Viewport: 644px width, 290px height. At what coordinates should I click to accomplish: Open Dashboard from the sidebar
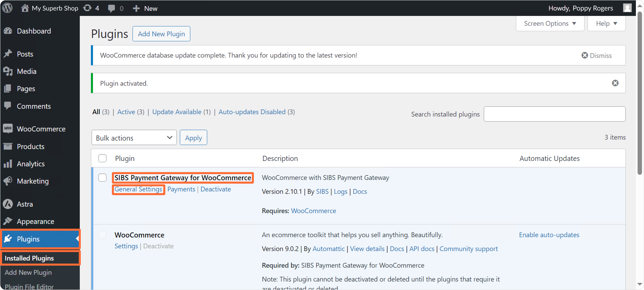[34, 31]
